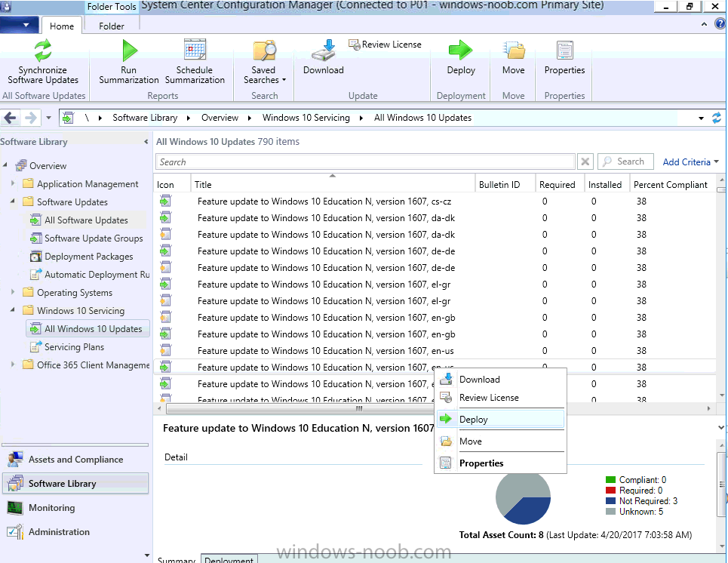Open the Saved Searches dropdown
Viewport: 728px width, 563px height.
pos(264,63)
